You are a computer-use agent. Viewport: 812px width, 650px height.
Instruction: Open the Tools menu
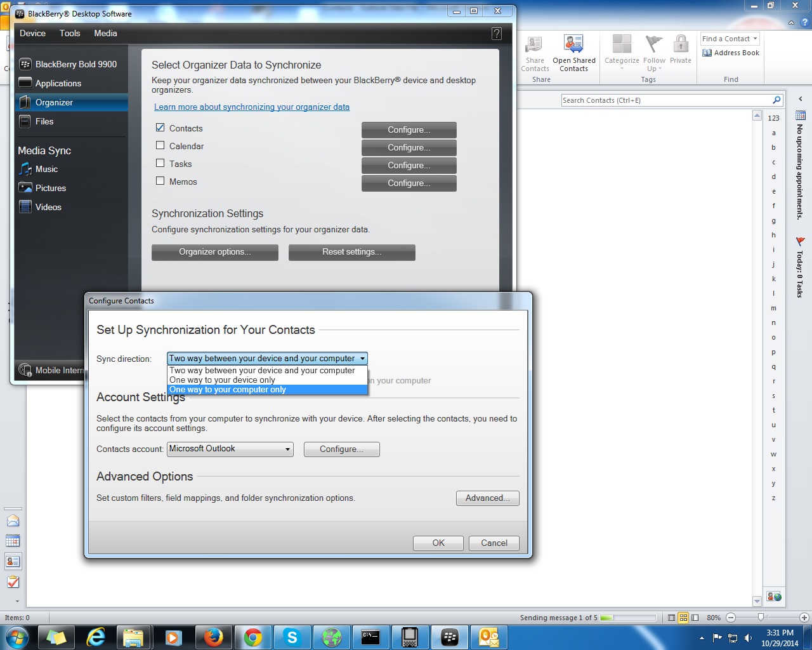tap(70, 33)
